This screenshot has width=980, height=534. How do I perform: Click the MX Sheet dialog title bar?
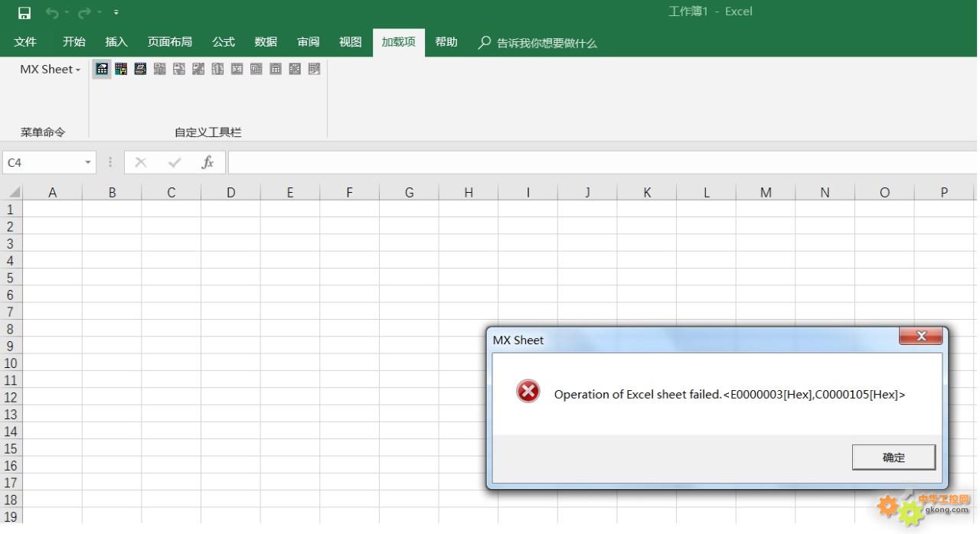[693, 340]
